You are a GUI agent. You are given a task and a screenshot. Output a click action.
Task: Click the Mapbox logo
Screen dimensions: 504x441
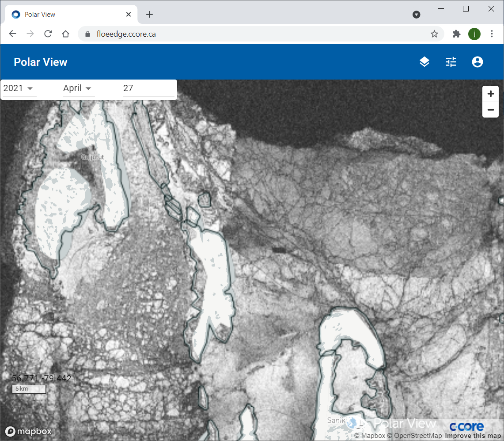[x=29, y=431]
